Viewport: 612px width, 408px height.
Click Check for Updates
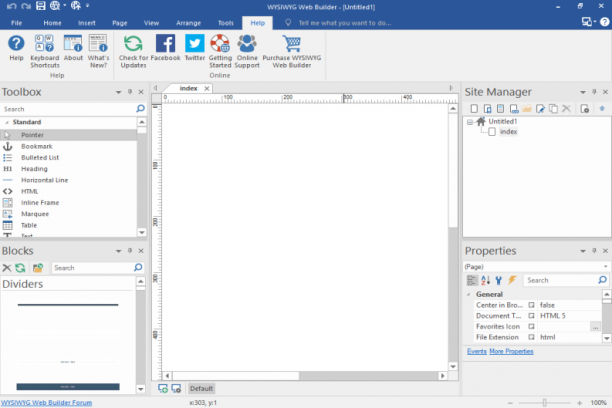coord(133,51)
